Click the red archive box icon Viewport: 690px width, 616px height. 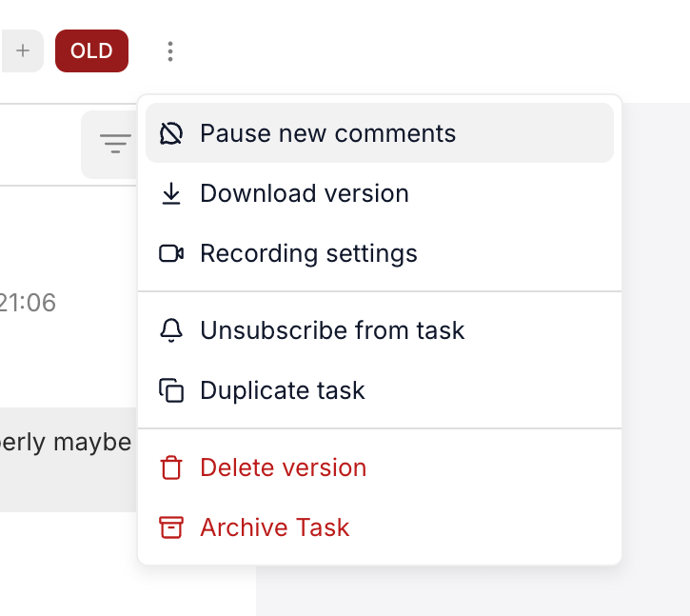point(171,527)
